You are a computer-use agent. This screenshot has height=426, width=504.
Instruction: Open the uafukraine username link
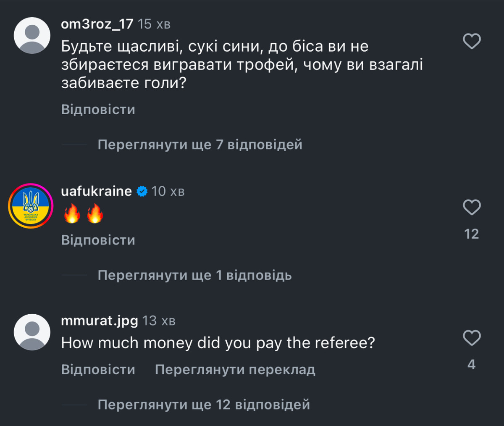[96, 191]
